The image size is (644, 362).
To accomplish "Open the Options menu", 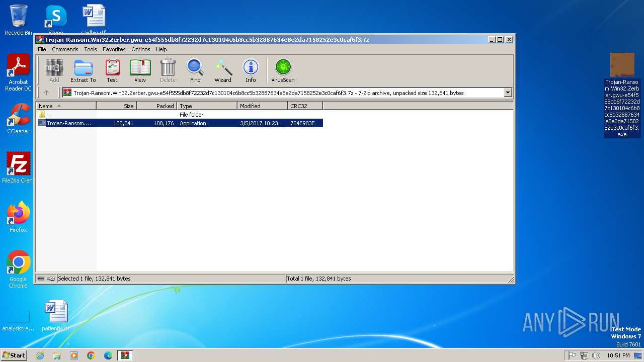I will pos(141,49).
